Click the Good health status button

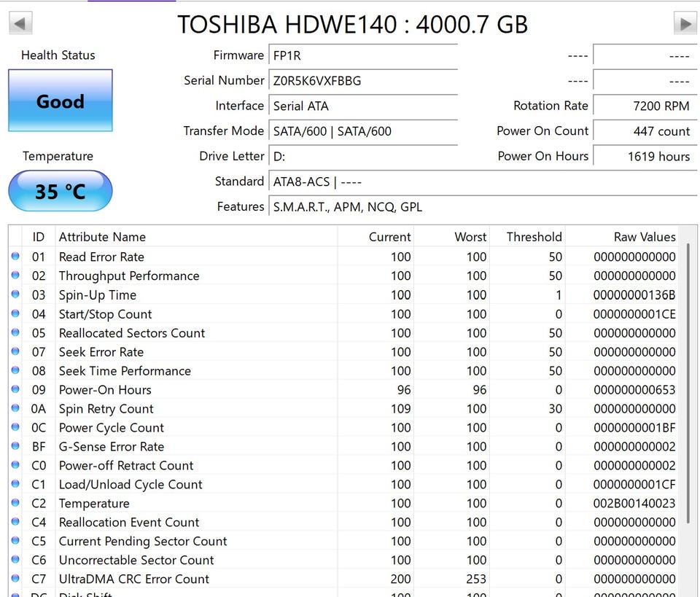pos(61,101)
